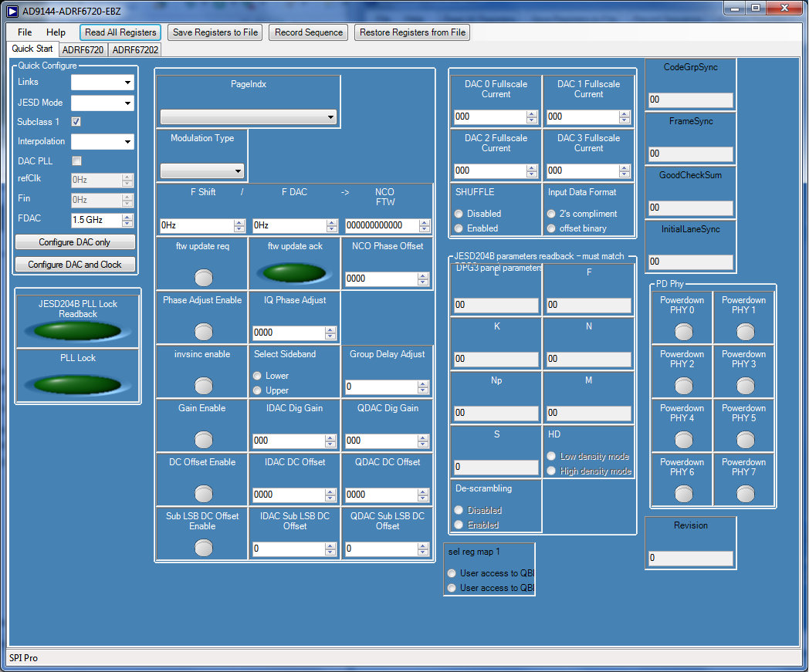
Task: Open the JESD Mode dropdown
Action: [102, 103]
